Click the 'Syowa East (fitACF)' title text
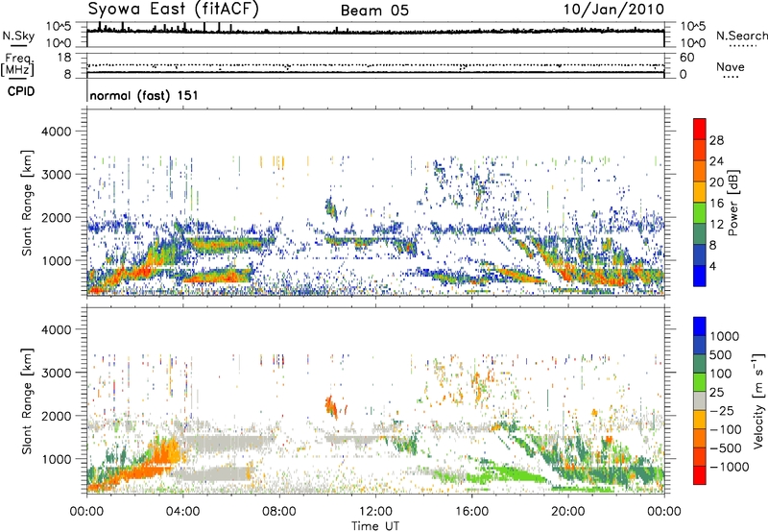This screenshot has width=768, height=532. click(173, 9)
